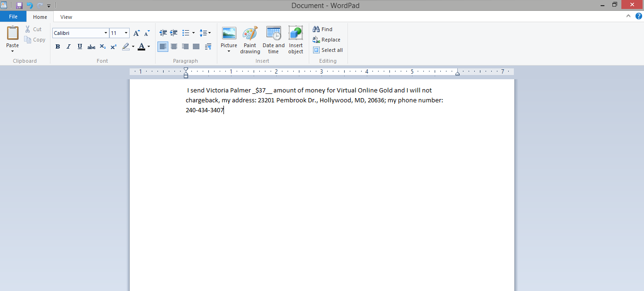Screen dimensions: 644x291
Task: Select Align text left
Action: click(163, 47)
